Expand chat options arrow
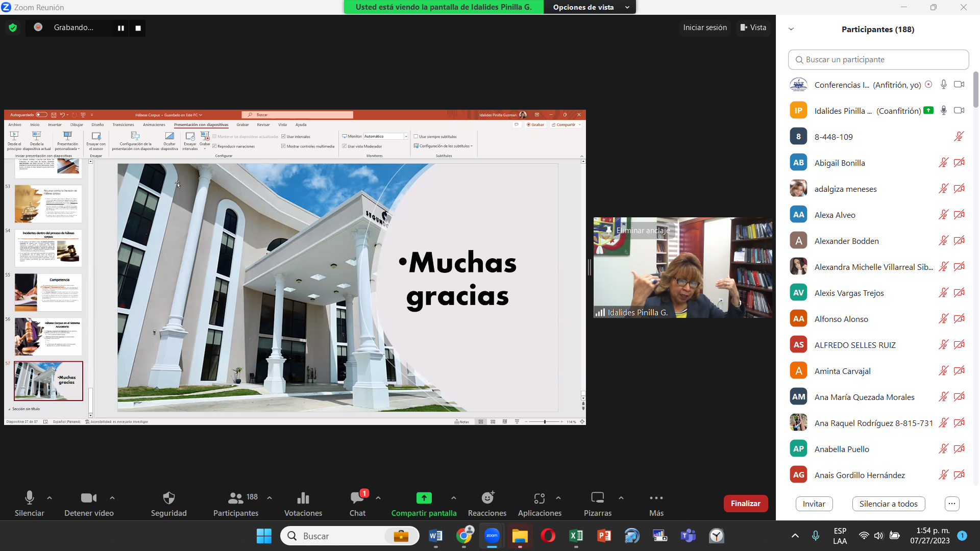Screen dimensions: 980x551 (x=378, y=498)
